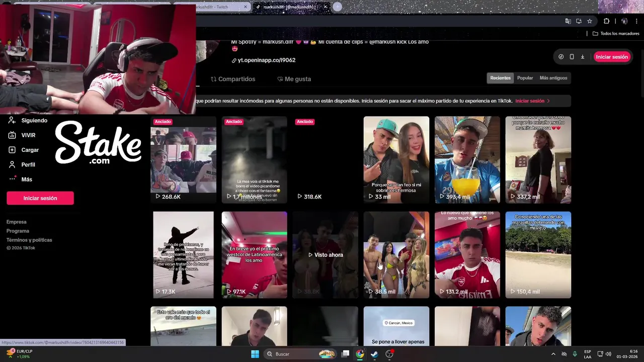
Task: Open the video with 337,2 mil views
Action: [x=538, y=160]
